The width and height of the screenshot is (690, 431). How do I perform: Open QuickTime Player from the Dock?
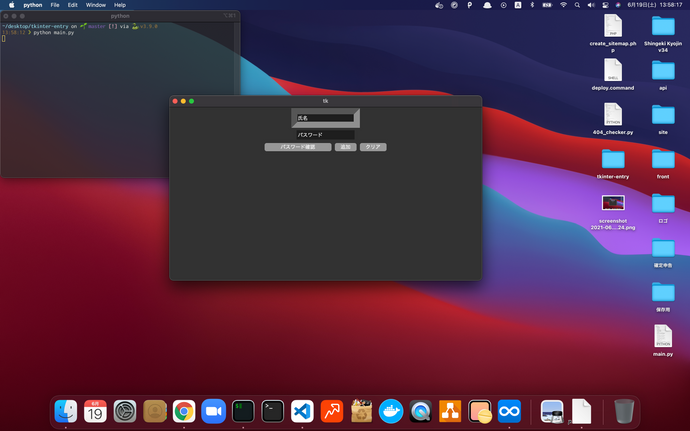pos(420,411)
